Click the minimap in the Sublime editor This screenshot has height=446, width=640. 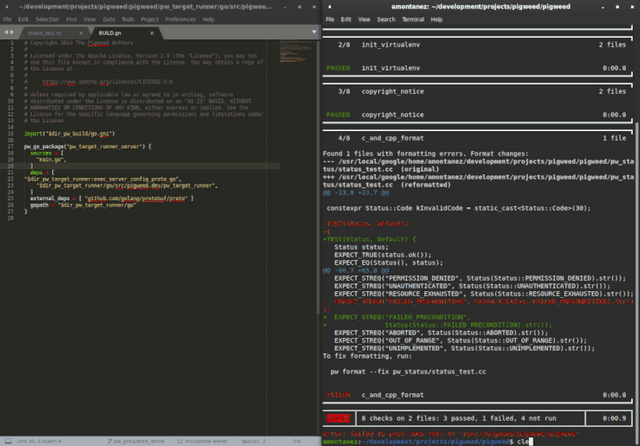pyautogui.click(x=296, y=51)
